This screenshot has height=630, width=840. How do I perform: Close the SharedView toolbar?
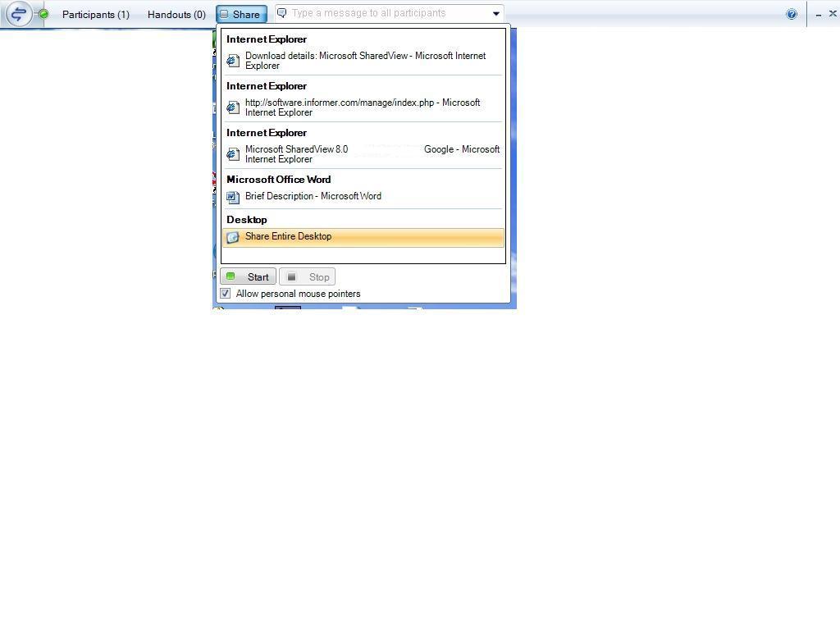[833, 13]
